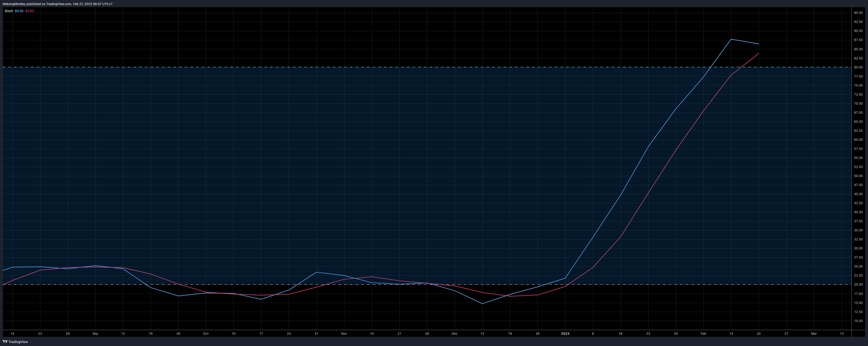Click the 20.00 price scale label
Viewport: 868px width, 346px height.
(858, 285)
